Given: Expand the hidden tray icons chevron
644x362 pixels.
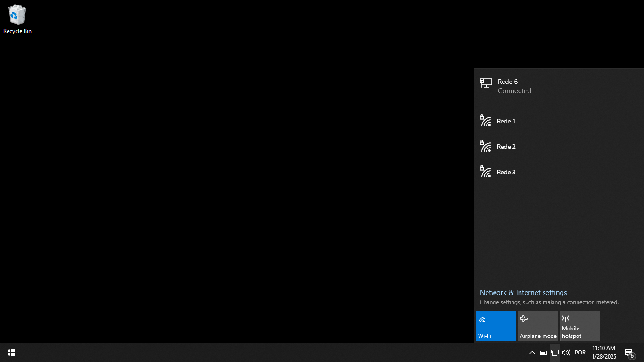Looking at the screenshot, I should tap(532, 353).
